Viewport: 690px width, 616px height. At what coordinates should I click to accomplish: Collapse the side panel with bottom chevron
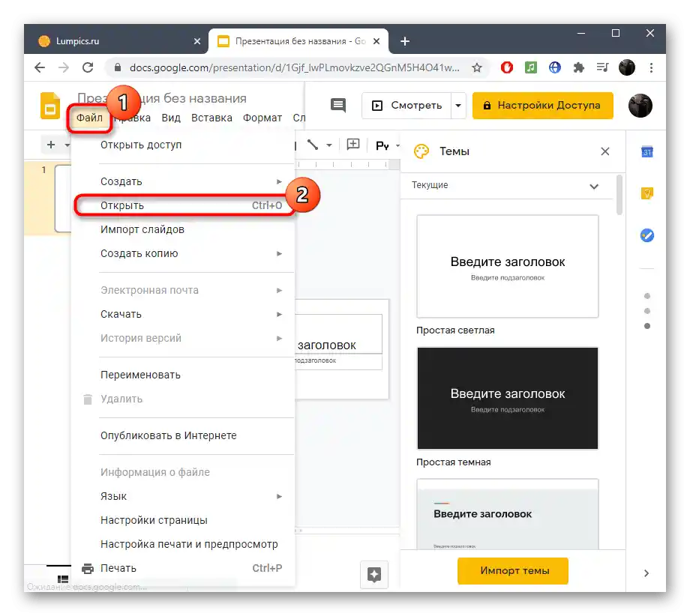click(646, 573)
